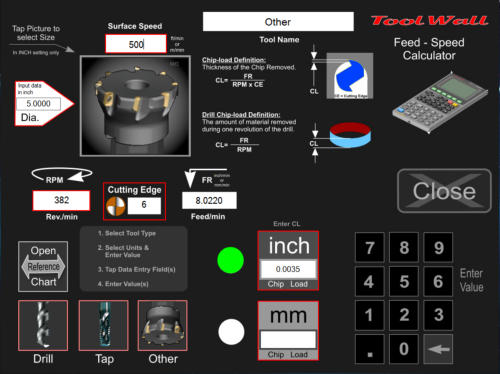The image size is (500, 374).
Task: Switch units with the inch Chip Load header
Action: click(288, 245)
